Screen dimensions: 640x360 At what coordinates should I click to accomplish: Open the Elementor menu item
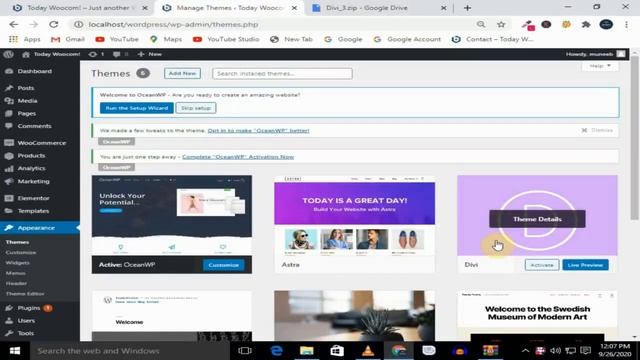point(33,198)
